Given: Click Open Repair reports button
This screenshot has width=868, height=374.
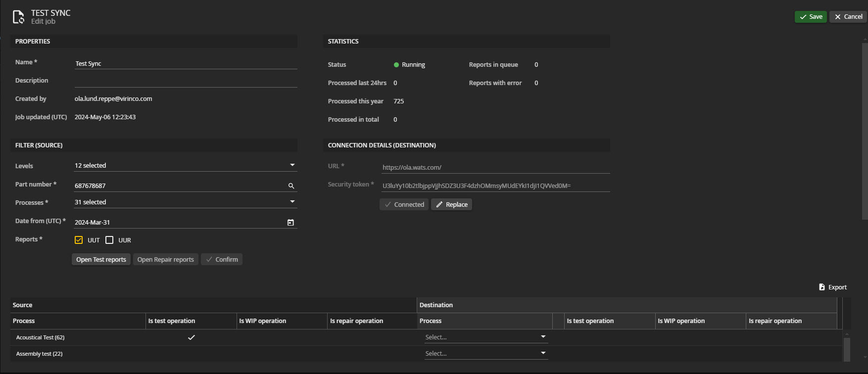Looking at the screenshot, I should [165, 260].
